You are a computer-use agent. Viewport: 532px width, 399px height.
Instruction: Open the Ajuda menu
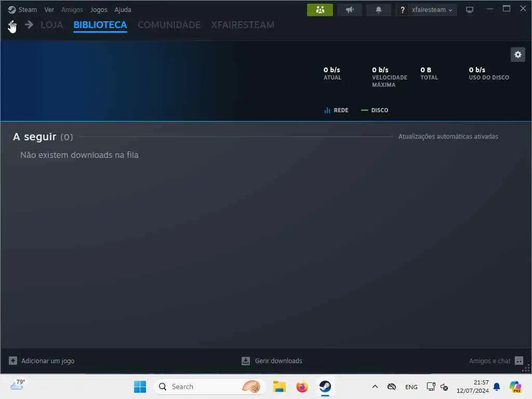pos(123,9)
